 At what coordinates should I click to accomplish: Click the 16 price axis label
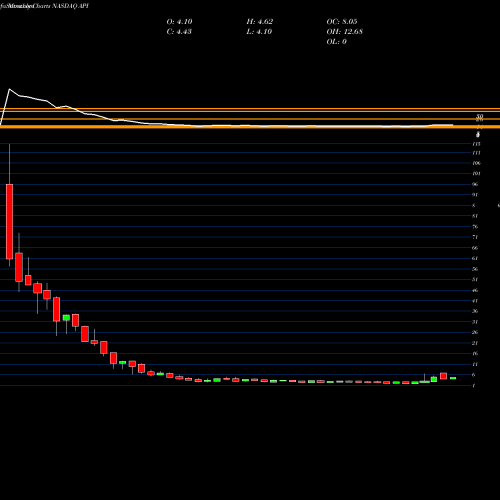pyautogui.click(x=475, y=353)
